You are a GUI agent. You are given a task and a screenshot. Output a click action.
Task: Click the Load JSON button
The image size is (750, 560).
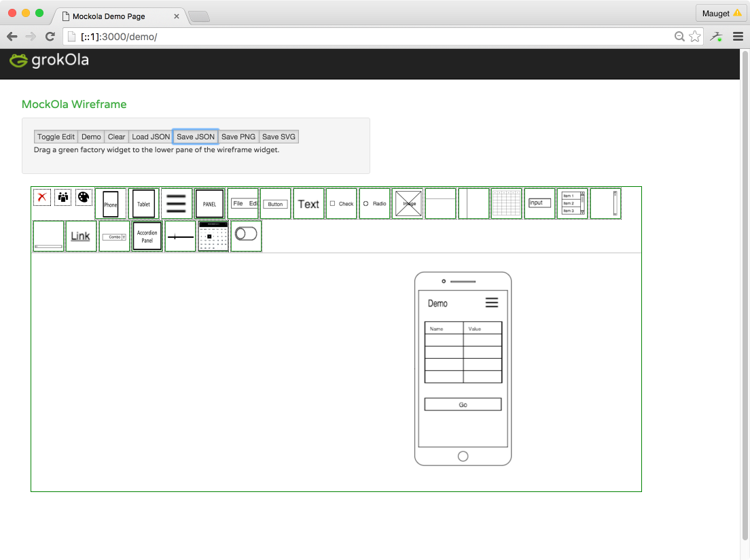[x=151, y=137]
